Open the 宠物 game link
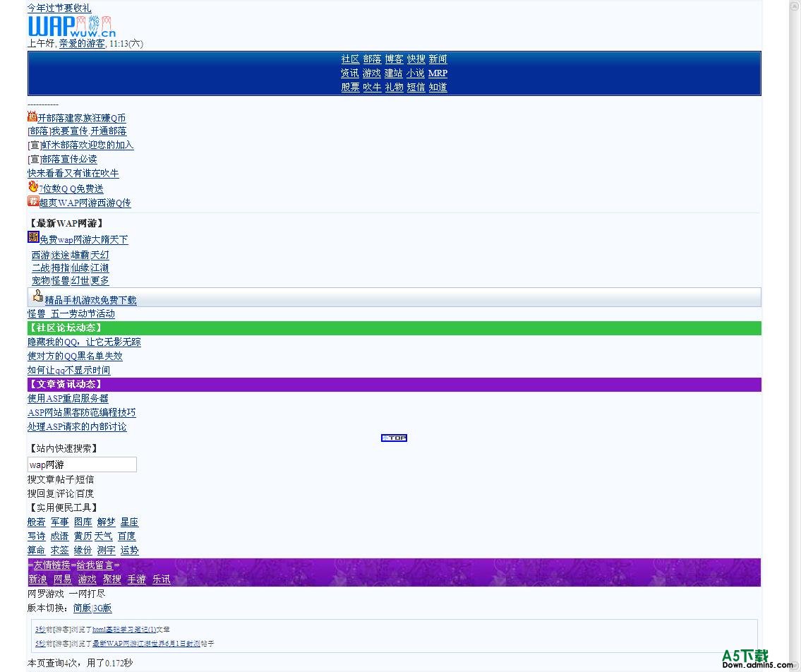The image size is (801, 672). 41,280
